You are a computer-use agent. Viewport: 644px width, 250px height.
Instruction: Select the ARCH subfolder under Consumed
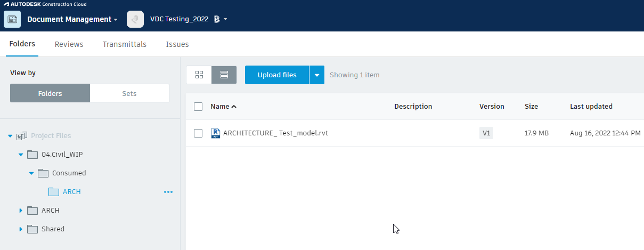pos(72,192)
